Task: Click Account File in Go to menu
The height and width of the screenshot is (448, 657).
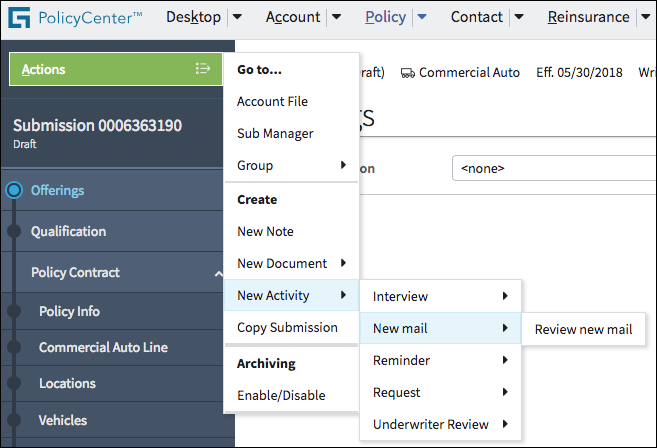Action: point(272,101)
